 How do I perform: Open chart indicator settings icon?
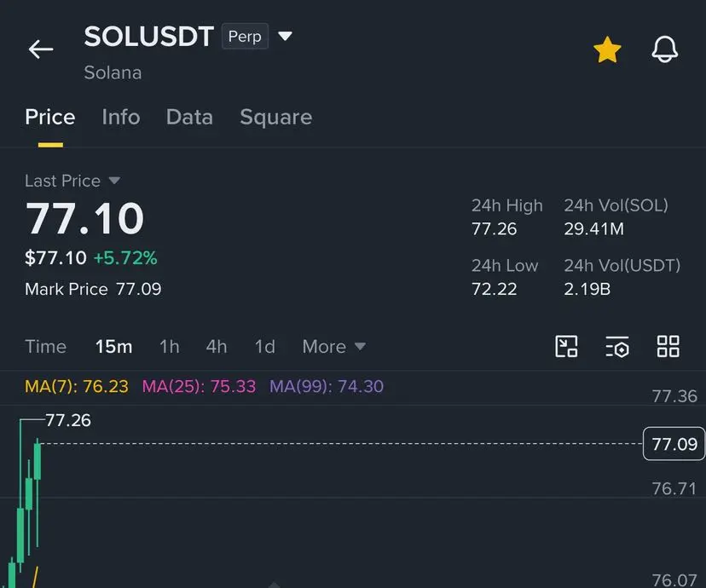tap(616, 347)
